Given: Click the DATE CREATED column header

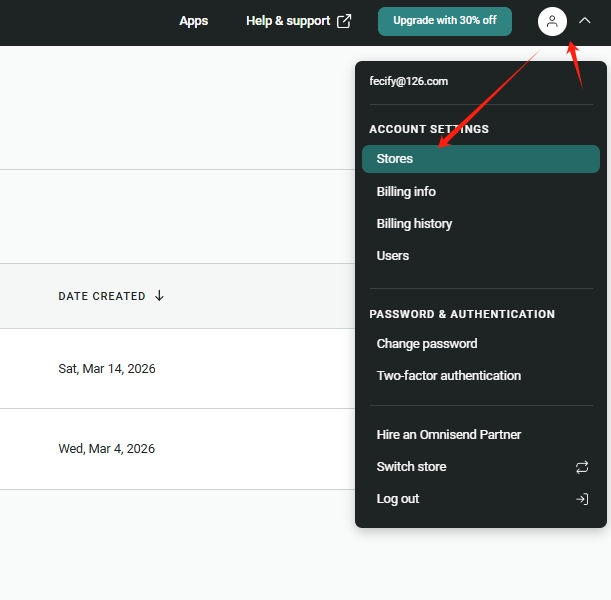Looking at the screenshot, I should coord(102,296).
